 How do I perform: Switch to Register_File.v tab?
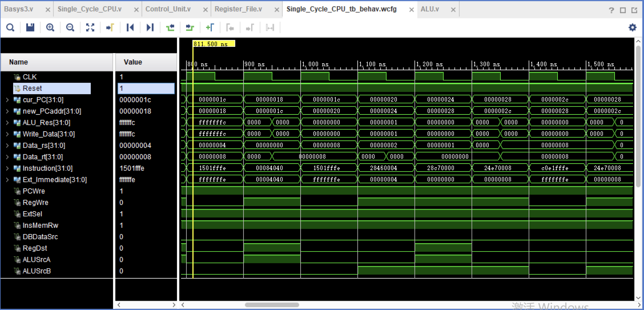(x=238, y=9)
